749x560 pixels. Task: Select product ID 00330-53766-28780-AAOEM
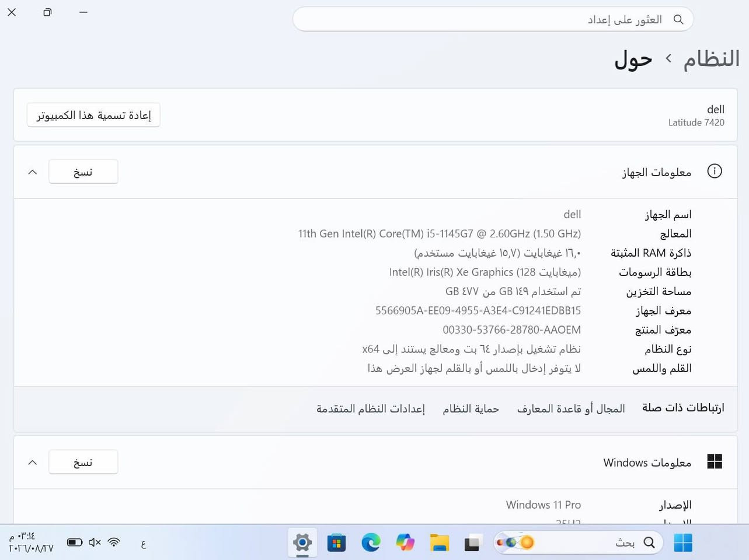tap(511, 330)
